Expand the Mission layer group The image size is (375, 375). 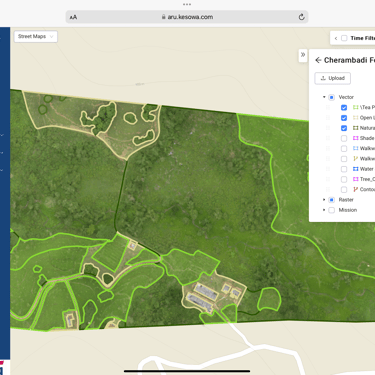pos(324,210)
